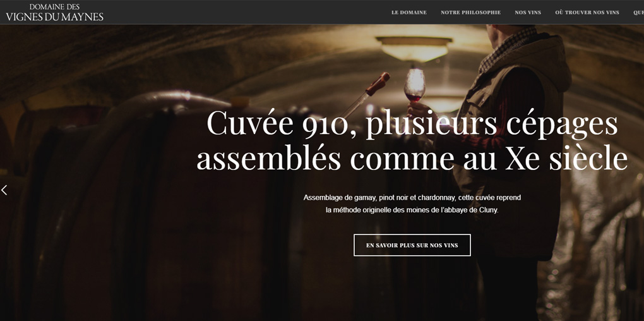
Task: Click En Savoir Plus Sur Nos Vins button
Action: click(x=412, y=245)
